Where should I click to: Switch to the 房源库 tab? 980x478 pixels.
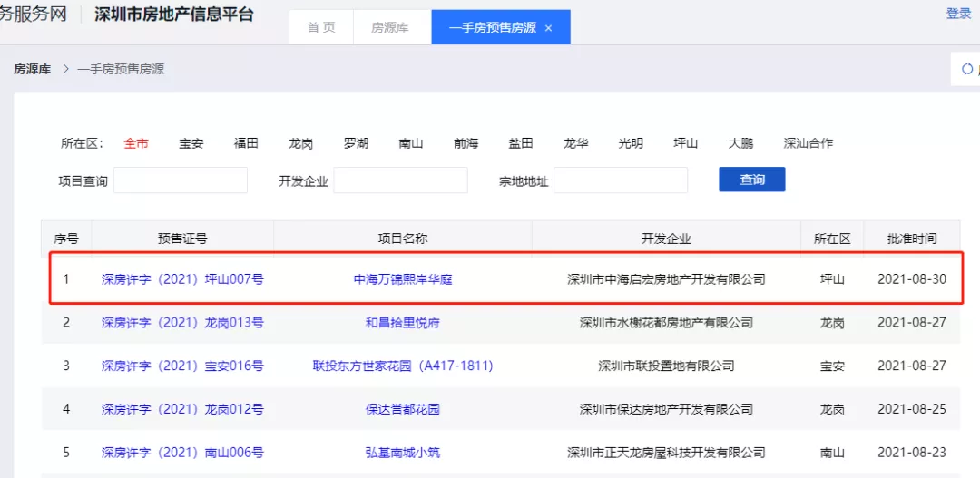point(390,27)
